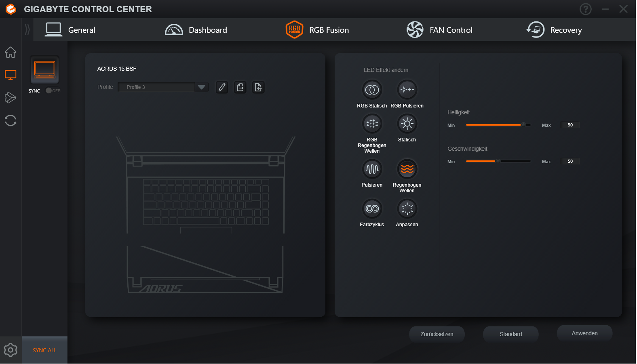Click Anwenden to apply settings

click(585, 333)
